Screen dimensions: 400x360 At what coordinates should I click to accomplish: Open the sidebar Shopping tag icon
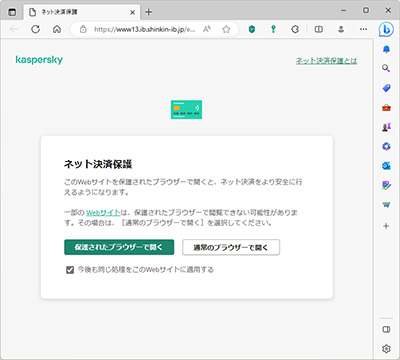pyautogui.click(x=386, y=88)
